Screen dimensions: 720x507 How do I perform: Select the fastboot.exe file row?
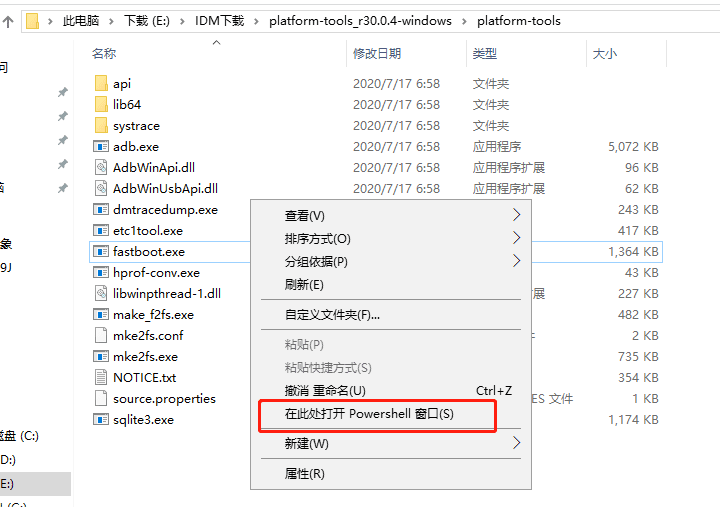(x=148, y=252)
